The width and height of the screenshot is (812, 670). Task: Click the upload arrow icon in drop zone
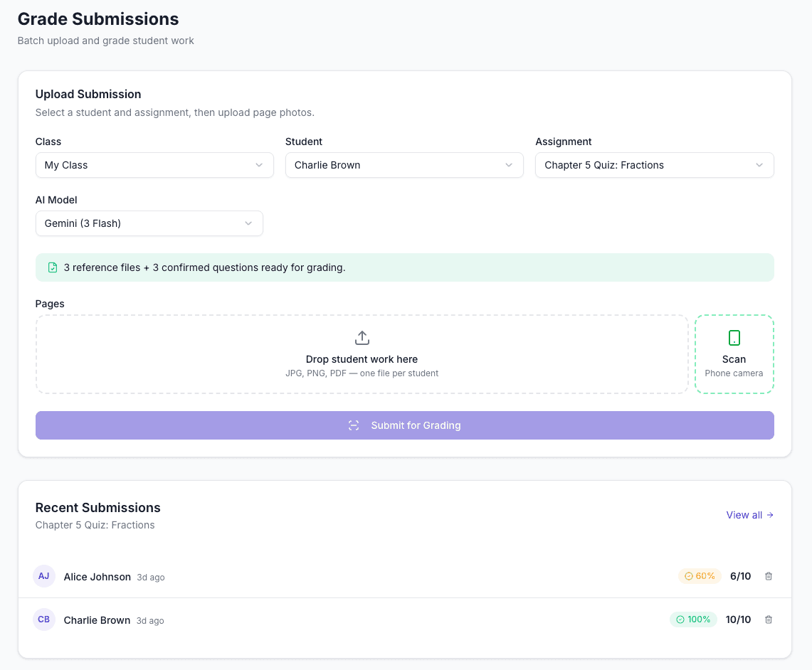(x=362, y=338)
